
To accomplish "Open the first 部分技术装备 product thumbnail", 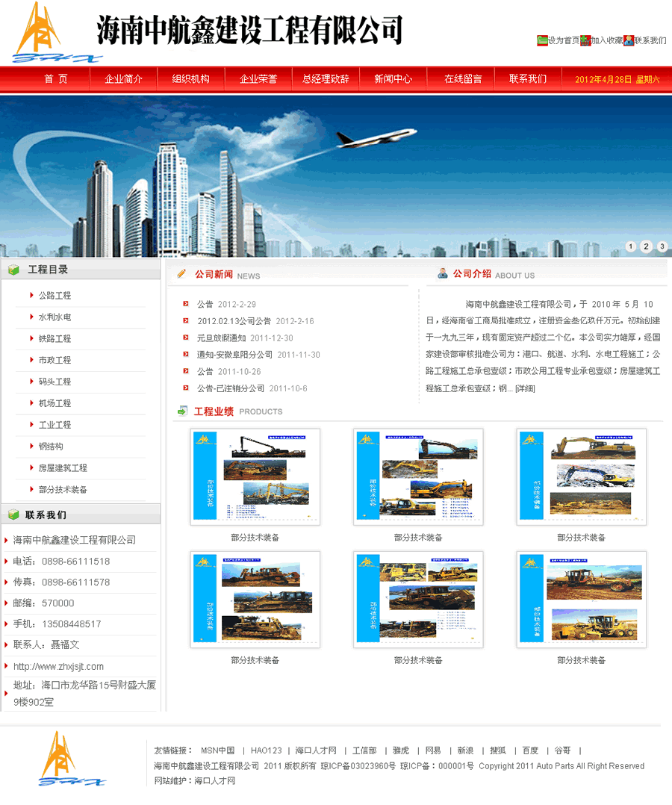I will [x=255, y=476].
